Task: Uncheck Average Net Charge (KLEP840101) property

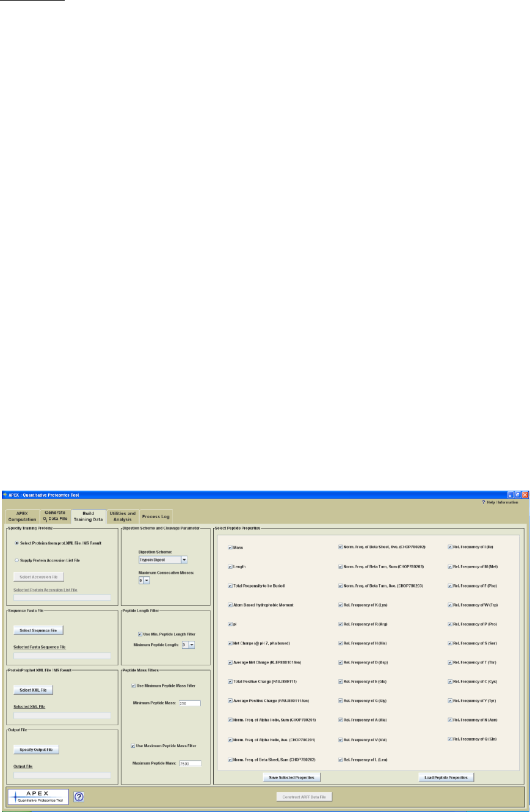Action: tap(230, 662)
